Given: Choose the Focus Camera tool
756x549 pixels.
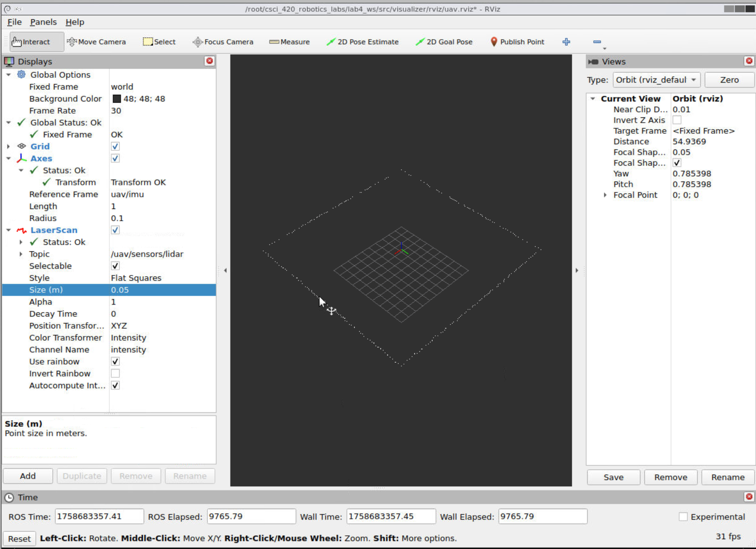Looking at the screenshot, I should [x=223, y=42].
